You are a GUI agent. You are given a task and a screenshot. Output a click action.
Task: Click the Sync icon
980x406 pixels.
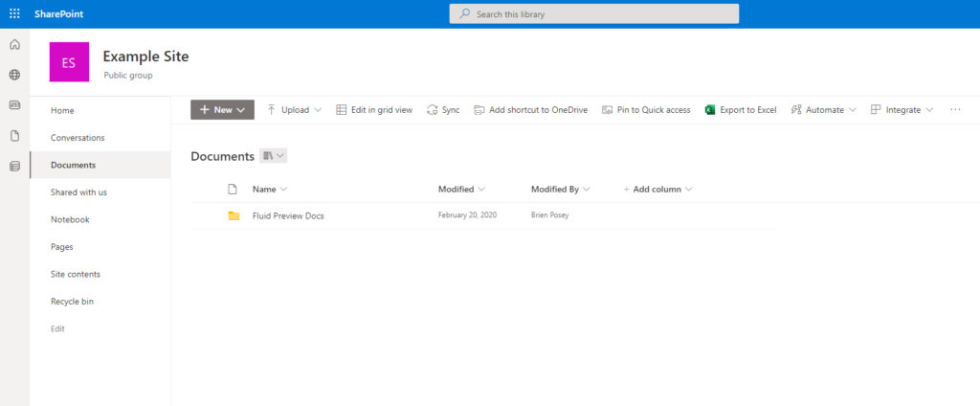432,110
